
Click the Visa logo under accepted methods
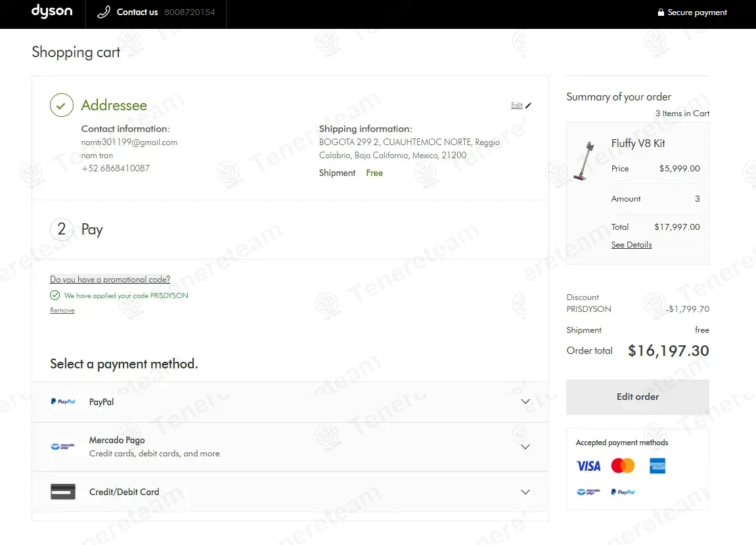588,466
